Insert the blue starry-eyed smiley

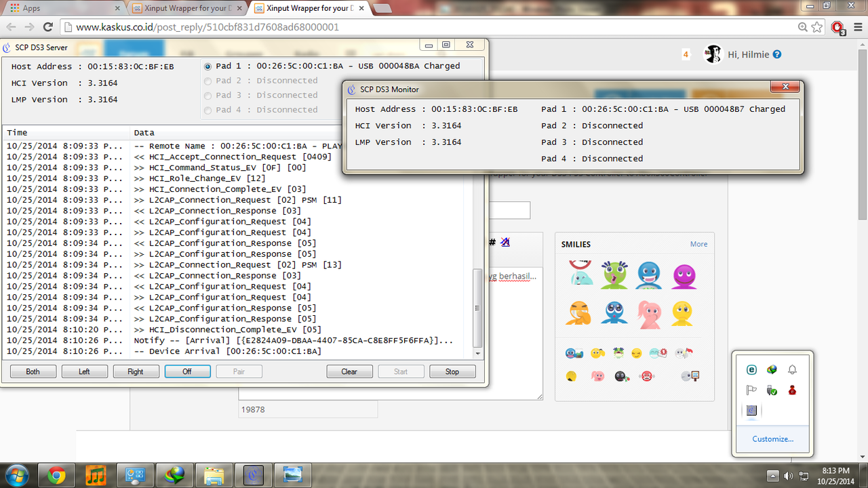(614, 312)
